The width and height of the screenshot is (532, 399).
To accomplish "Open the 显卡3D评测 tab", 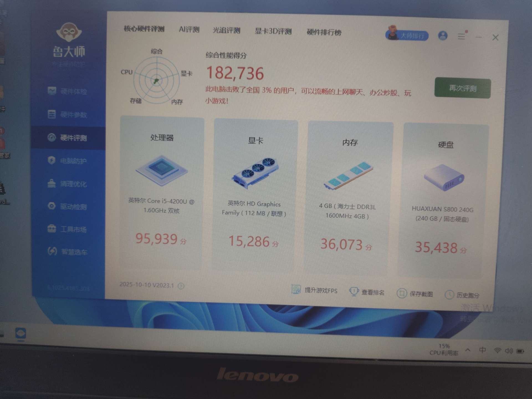I will (273, 31).
